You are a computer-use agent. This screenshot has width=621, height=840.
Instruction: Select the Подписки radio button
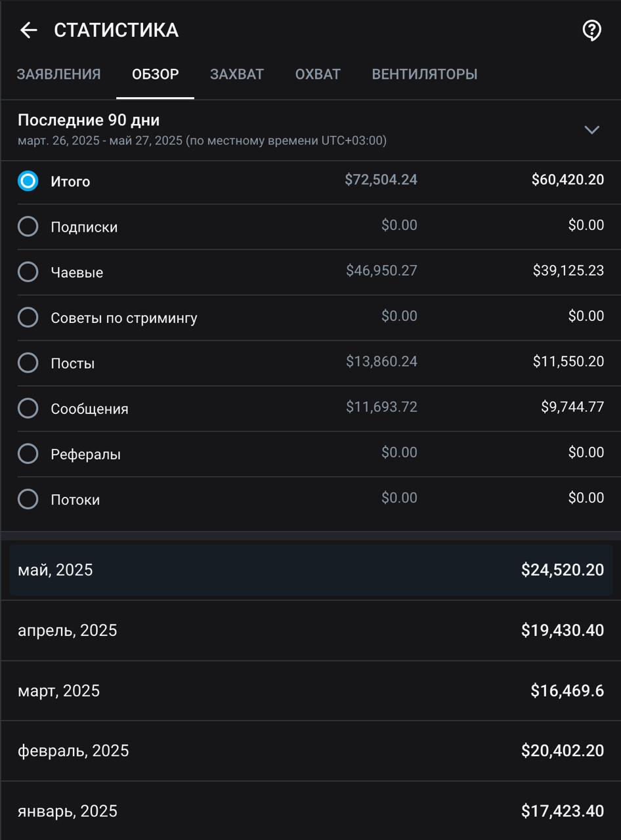click(28, 226)
